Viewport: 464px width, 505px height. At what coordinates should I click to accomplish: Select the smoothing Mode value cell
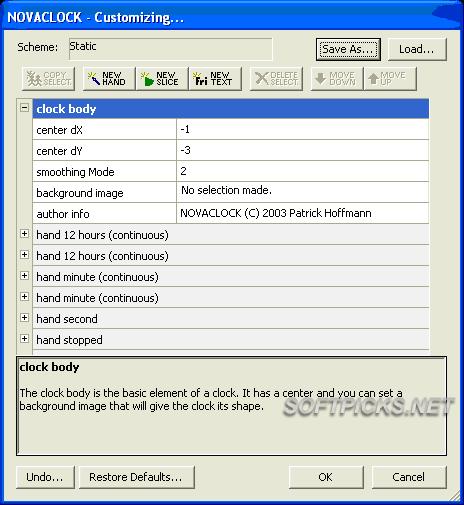click(x=303, y=171)
